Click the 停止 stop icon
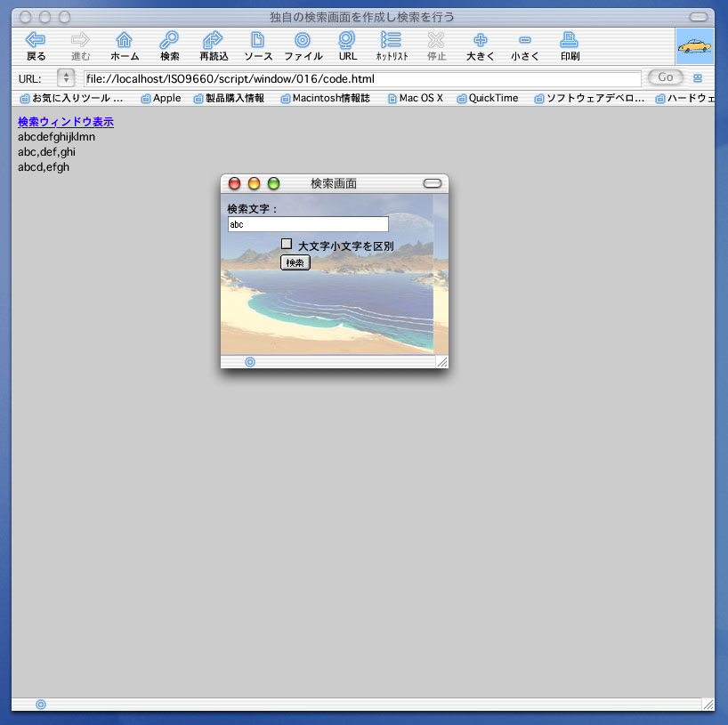This screenshot has width=728, height=725. coord(436,40)
